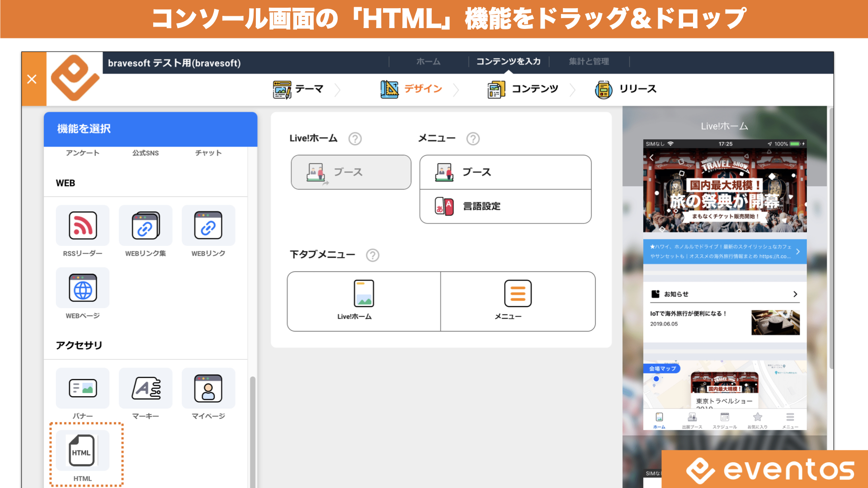Select the WEBリンク集 feature icon

[x=145, y=225]
